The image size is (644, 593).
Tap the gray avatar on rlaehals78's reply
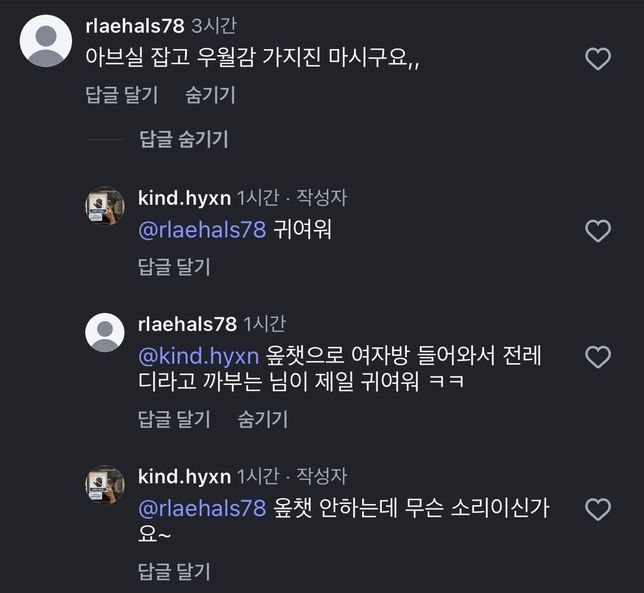point(105,332)
